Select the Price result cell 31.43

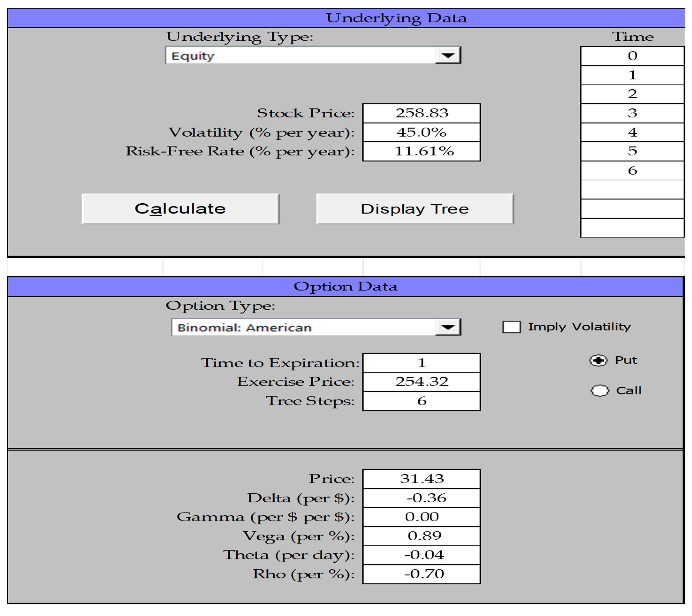(421, 479)
